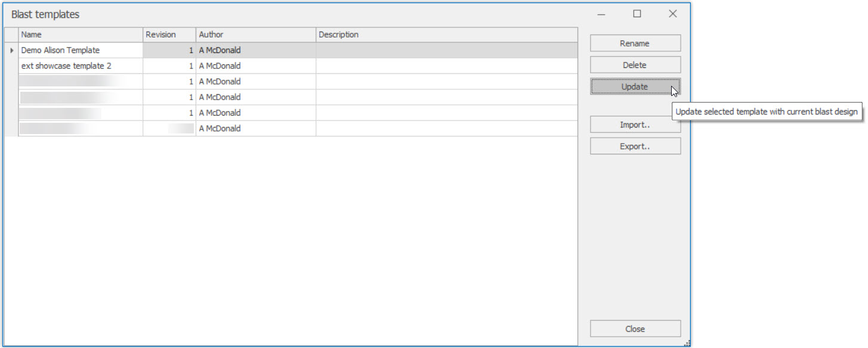Click the Revision value for Demo Alison Template
This screenshot has height=348, width=868.
click(x=169, y=51)
